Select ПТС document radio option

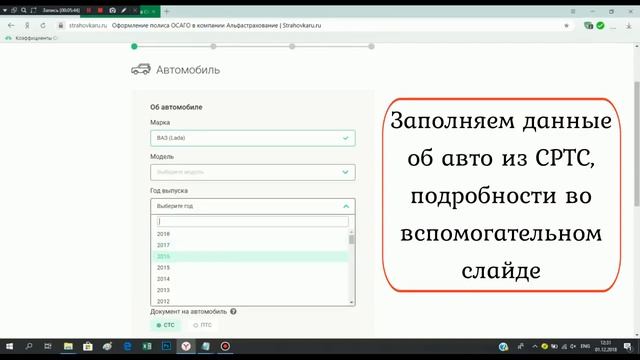[x=202, y=325]
